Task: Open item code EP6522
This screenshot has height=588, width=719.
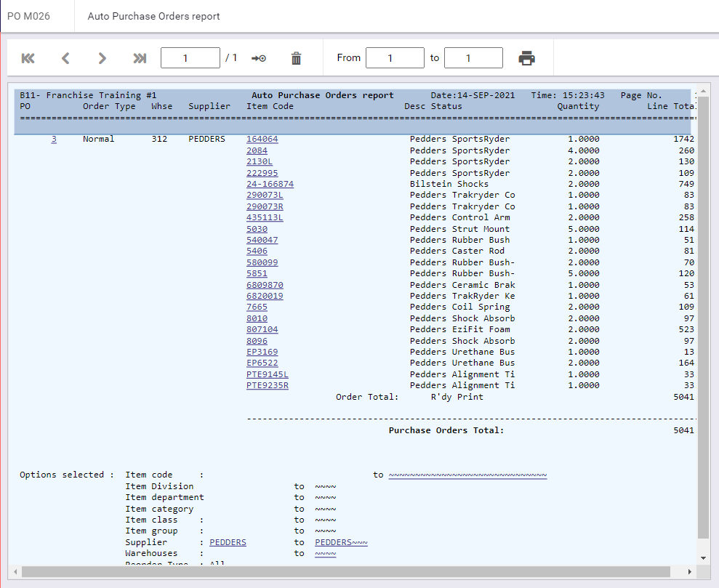Action: click(x=262, y=363)
